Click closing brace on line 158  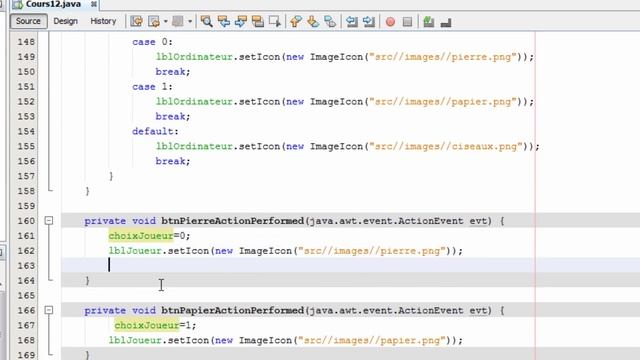[x=87, y=191]
